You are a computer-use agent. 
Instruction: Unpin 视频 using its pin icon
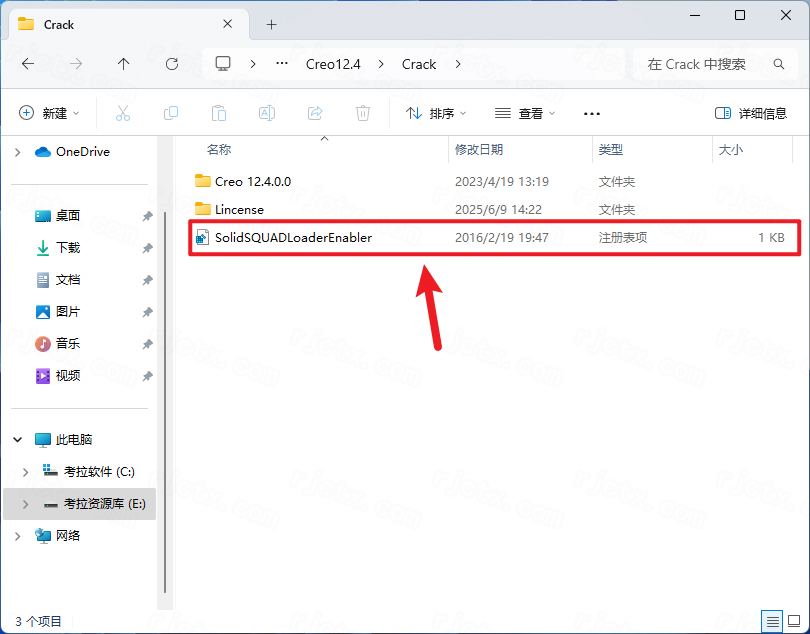(x=148, y=376)
